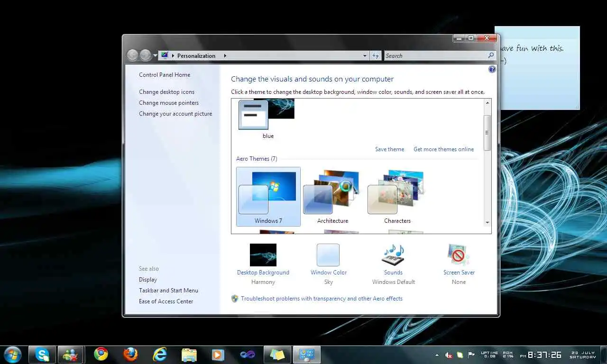607x364 pixels.
Task: Open Change mouse pointers link
Action: [169, 103]
